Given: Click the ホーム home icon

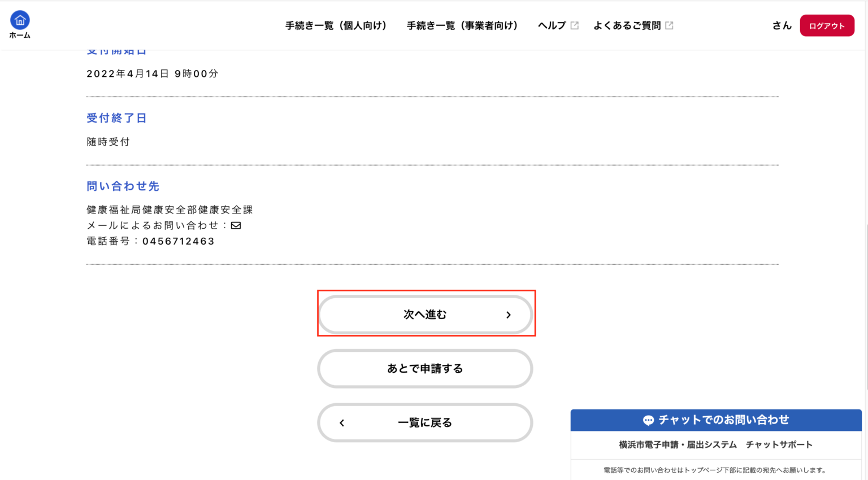Looking at the screenshot, I should coord(20,19).
